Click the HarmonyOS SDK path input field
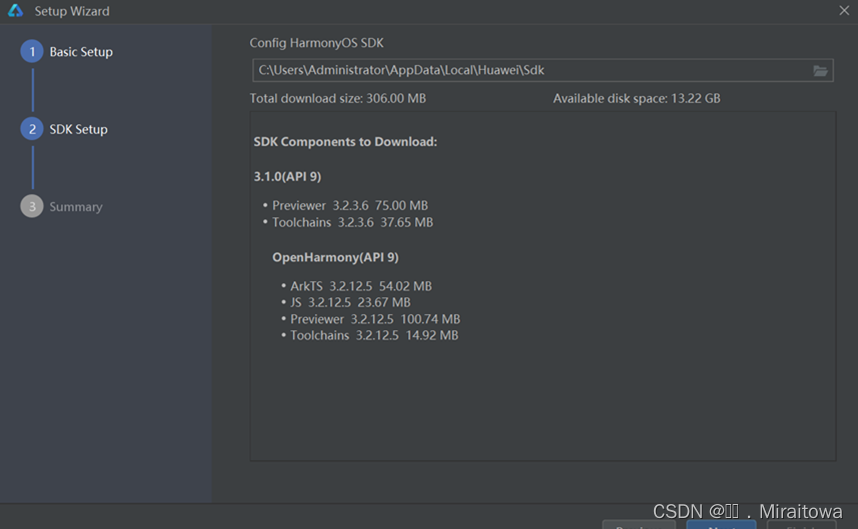The height and width of the screenshot is (529, 858). [543, 70]
